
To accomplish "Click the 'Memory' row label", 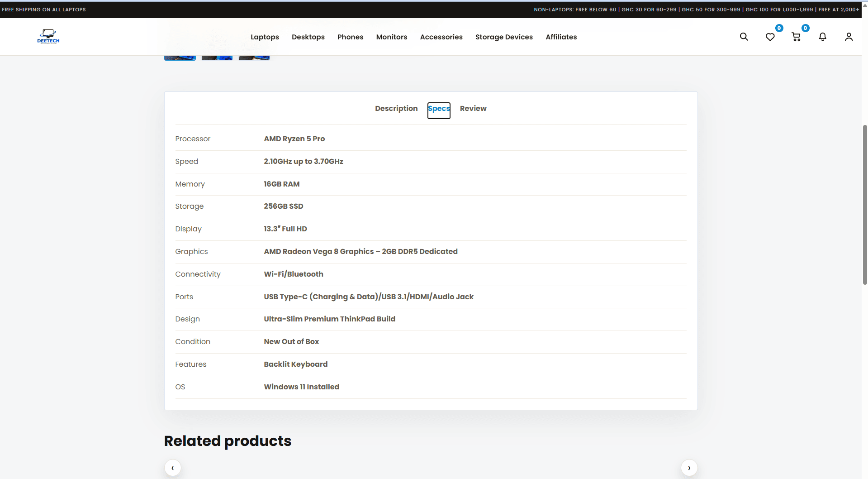I will (190, 184).
